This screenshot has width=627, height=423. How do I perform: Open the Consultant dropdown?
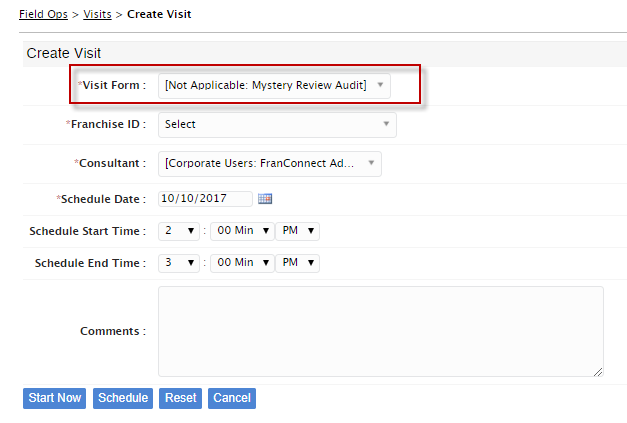point(270,164)
